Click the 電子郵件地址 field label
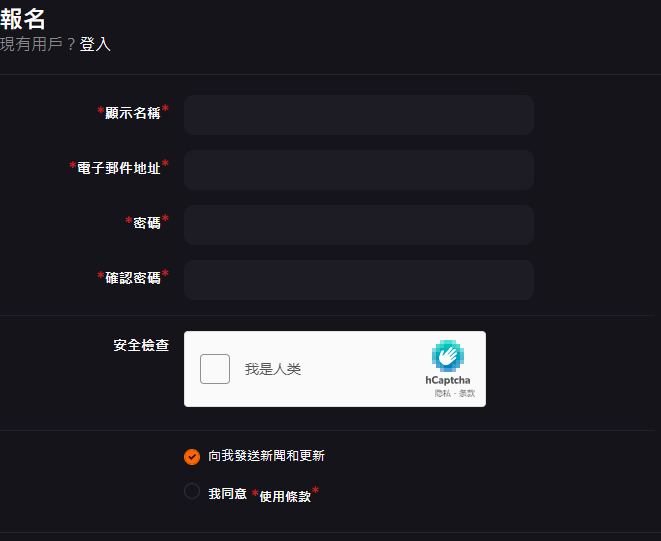 pos(118,168)
